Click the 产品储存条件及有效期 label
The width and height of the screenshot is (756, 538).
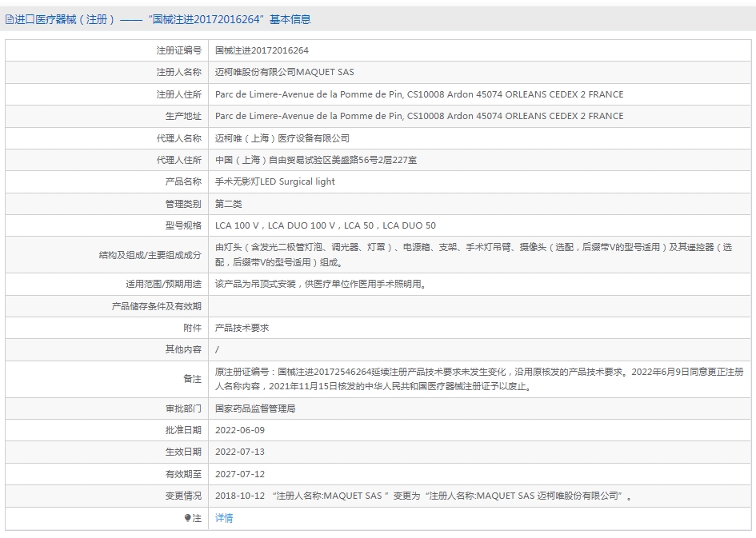point(156,306)
